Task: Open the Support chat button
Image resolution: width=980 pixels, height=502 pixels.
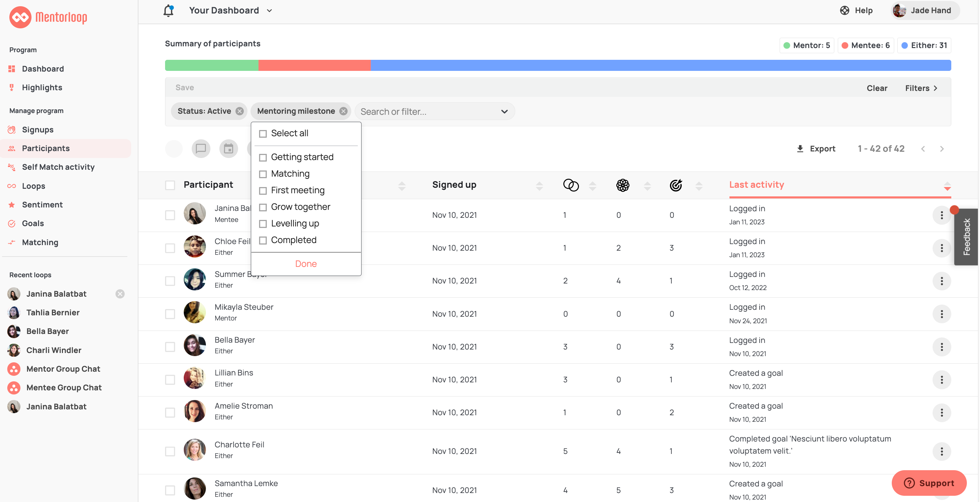Action: pyautogui.click(x=929, y=483)
